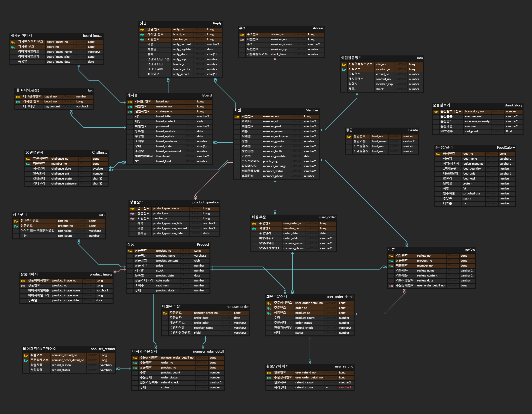
Task: Click board_recommend field in Board table
Action: 168,151
